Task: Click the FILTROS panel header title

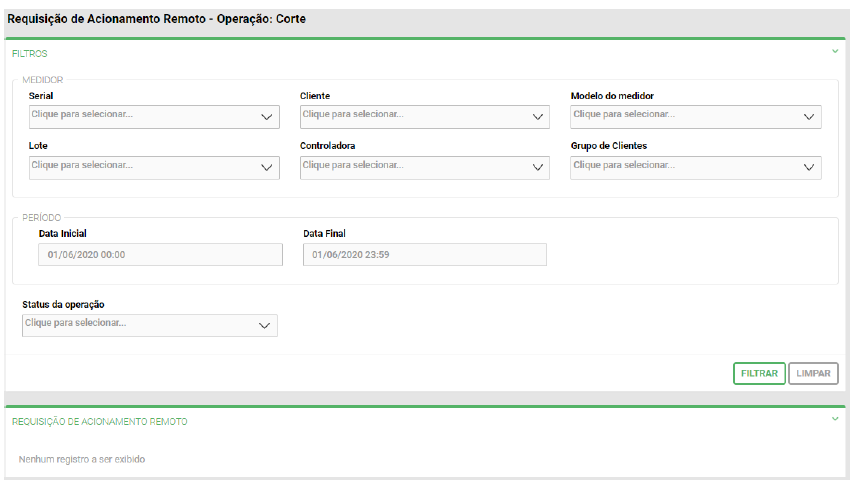Action: 29,54
